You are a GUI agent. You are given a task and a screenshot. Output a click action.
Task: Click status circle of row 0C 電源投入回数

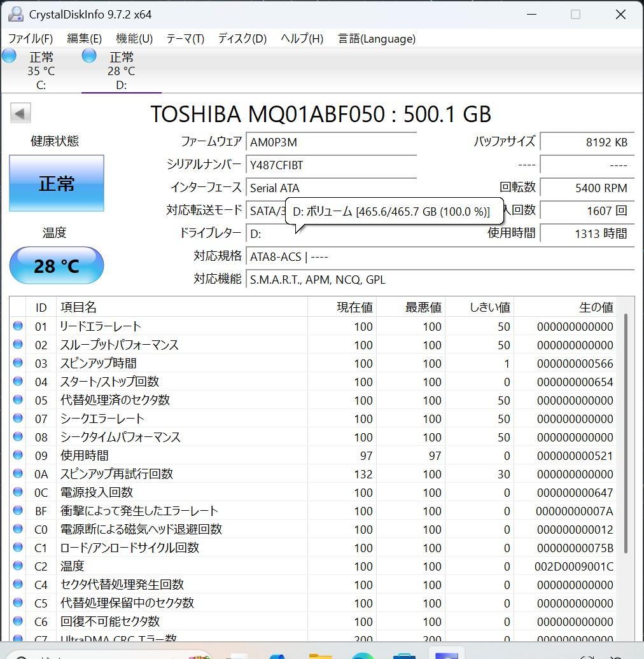point(18,492)
